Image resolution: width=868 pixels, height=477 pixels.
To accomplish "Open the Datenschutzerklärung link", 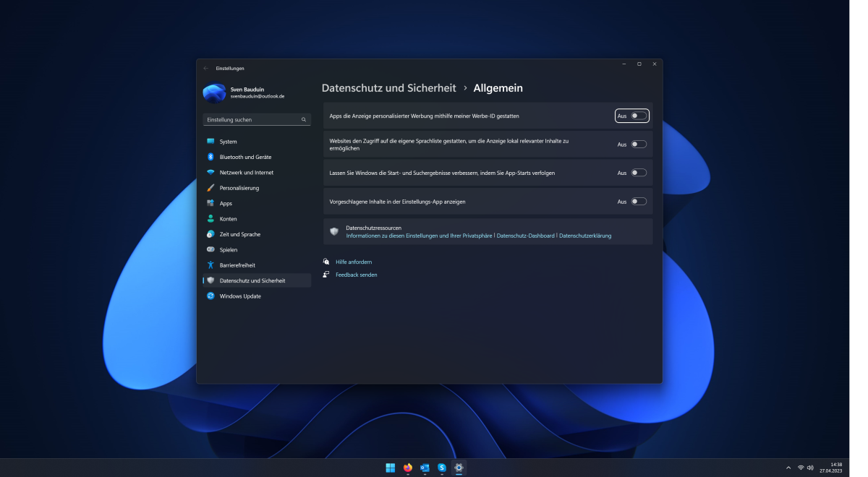I will coord(585,236).
